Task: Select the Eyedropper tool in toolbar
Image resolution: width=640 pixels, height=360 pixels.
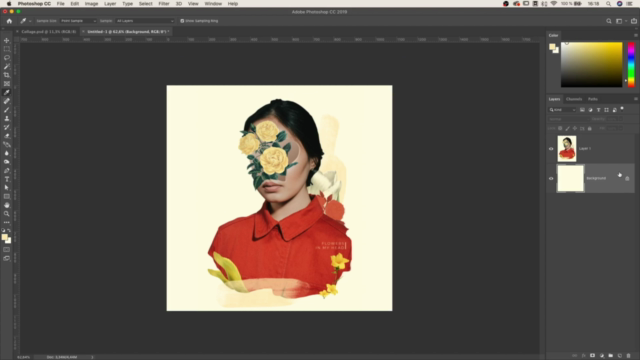Action: pyautogui.click(x=7, y=92)
